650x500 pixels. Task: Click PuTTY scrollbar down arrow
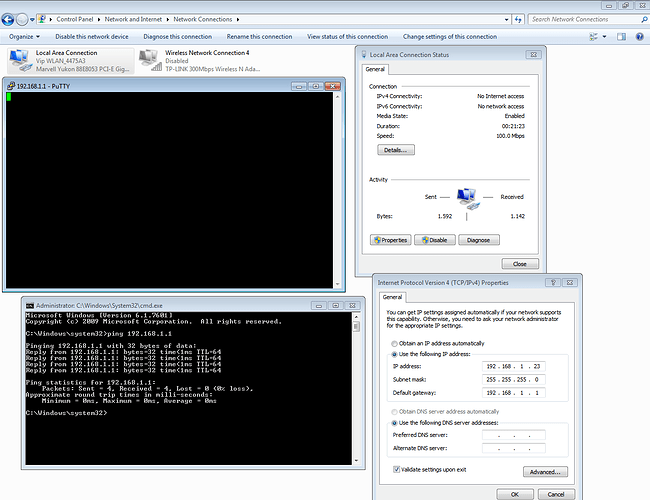point(338,284)
